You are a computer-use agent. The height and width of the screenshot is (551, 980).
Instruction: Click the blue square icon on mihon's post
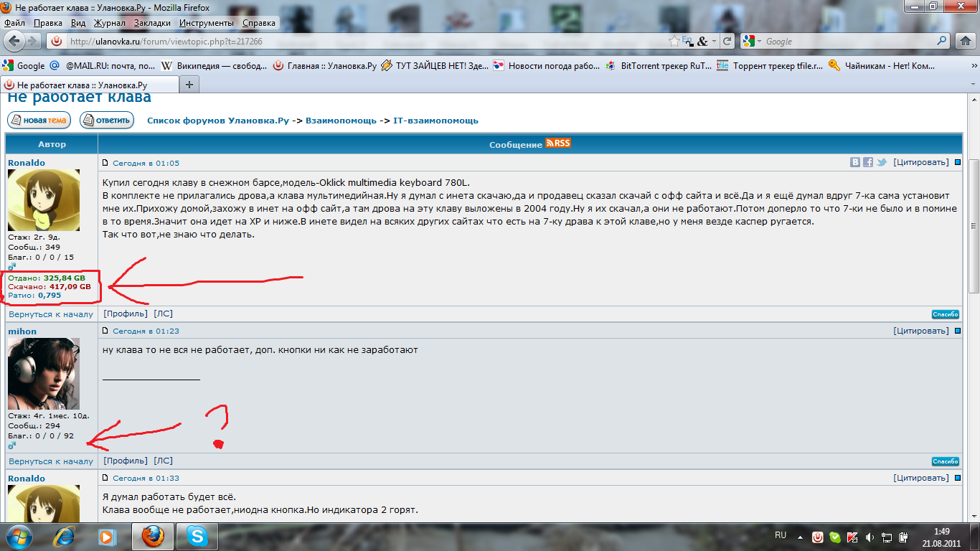point(957,331)
